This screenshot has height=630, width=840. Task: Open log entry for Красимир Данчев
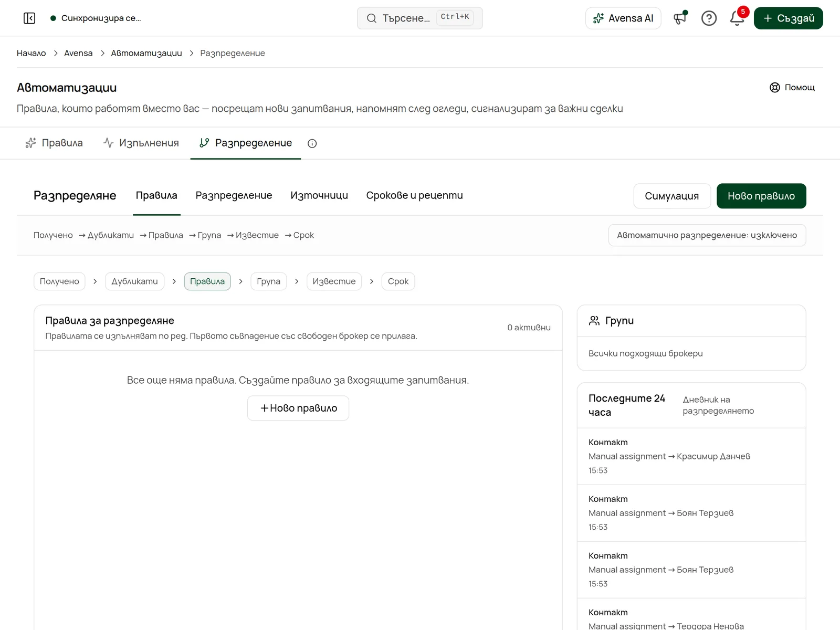tap(691, 456)
